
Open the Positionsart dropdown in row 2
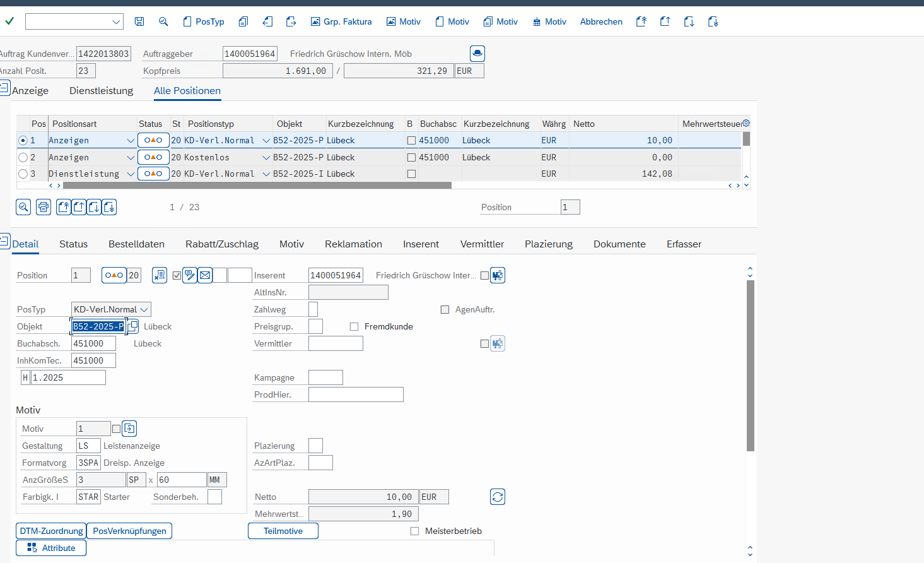[131, 157]
